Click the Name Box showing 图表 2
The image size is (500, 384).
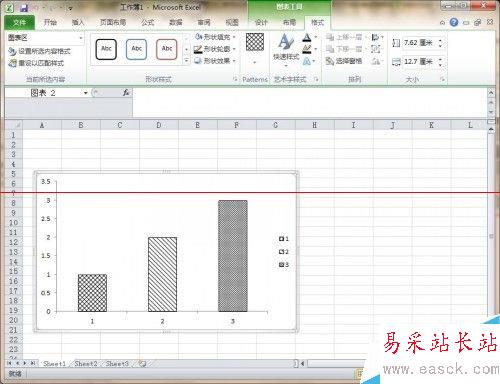43,93
